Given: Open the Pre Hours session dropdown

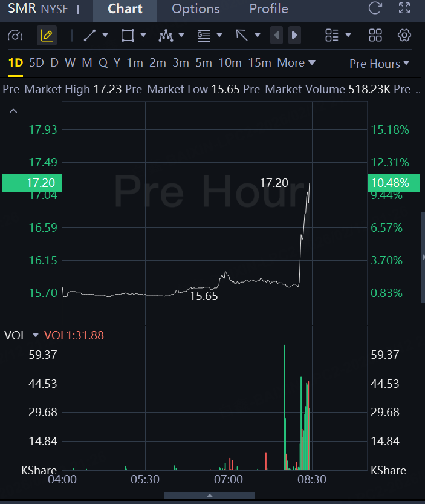Looking at the screenshot, I should pos(379,64).
